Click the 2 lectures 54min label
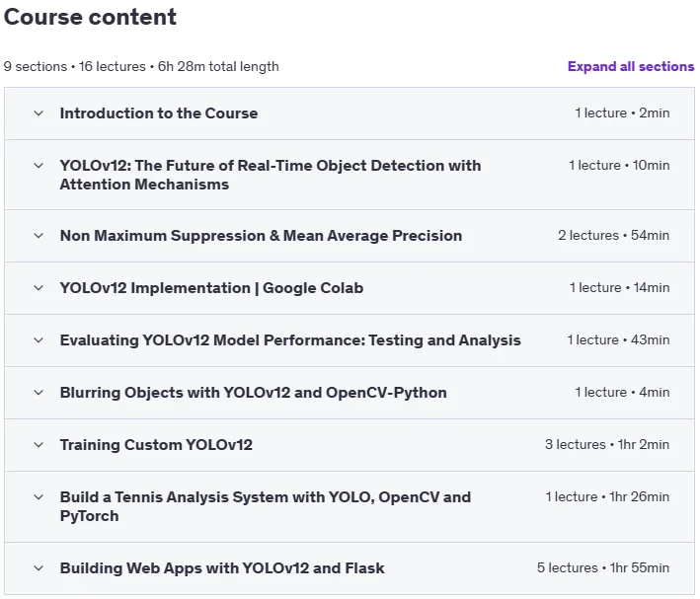 tap(613, 235)
